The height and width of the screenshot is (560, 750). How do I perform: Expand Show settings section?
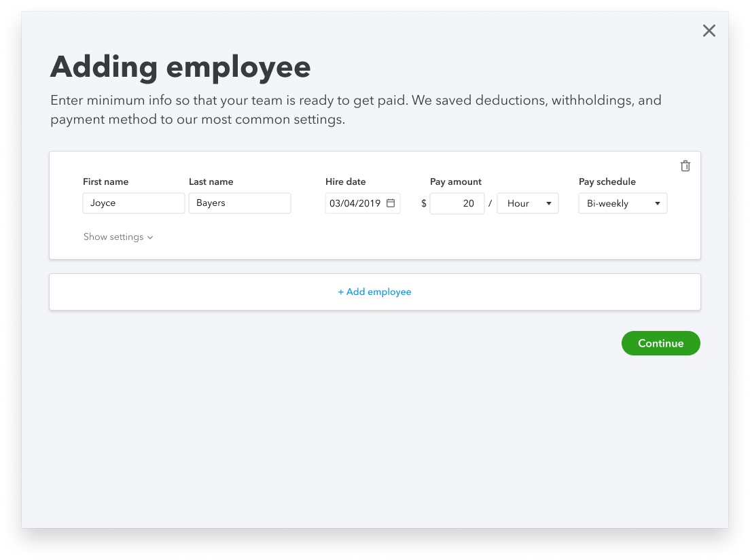pos(118,237)
